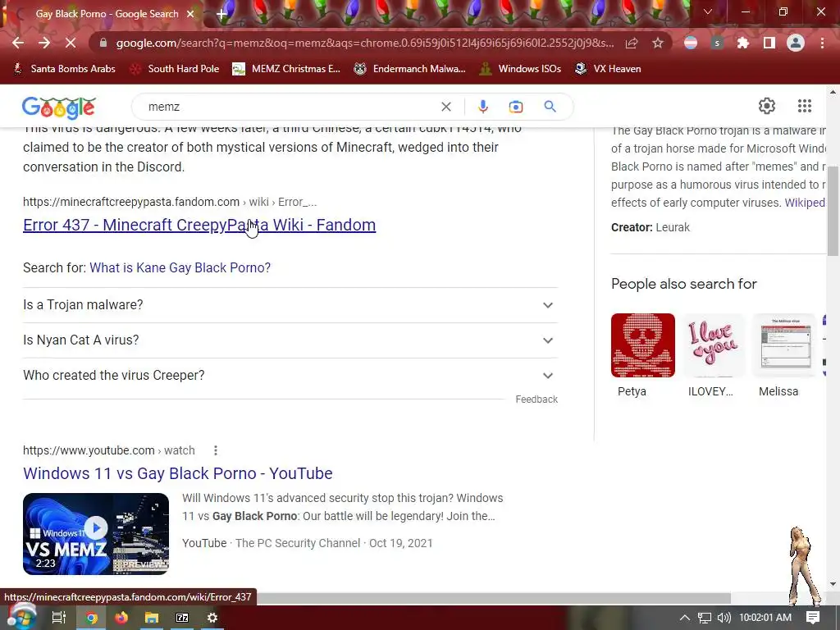Open the ILOVEY... related search thumbnail
The width and height of the screenshot is (840, 630).
714,345
